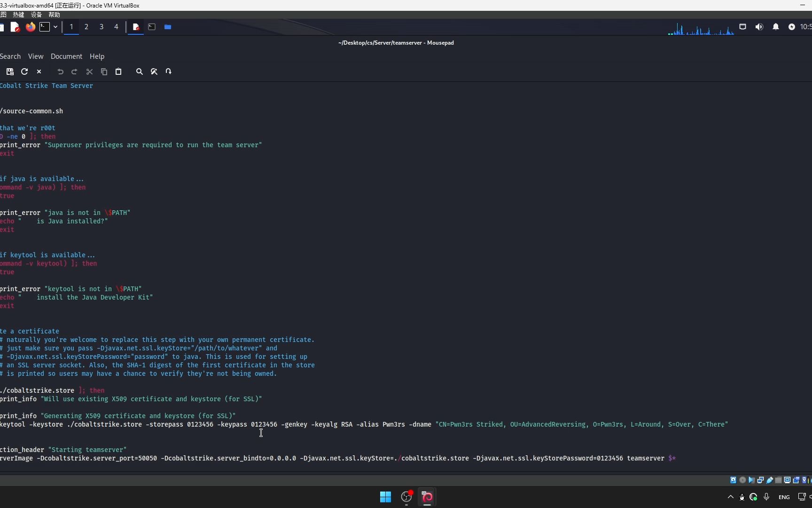Select the terminal window button in the panel
The width and height of the screenshot is (812, 508).
(152, 27)
